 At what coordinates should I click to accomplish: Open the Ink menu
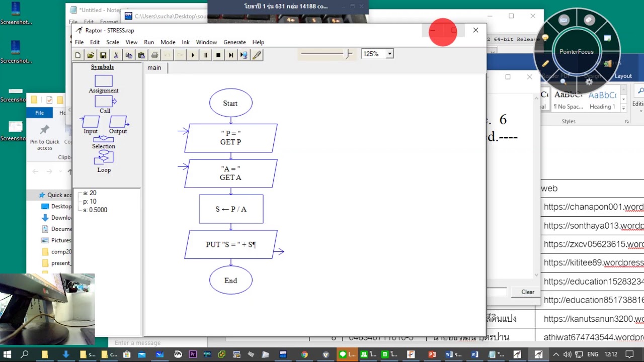(x=186, y=42)
